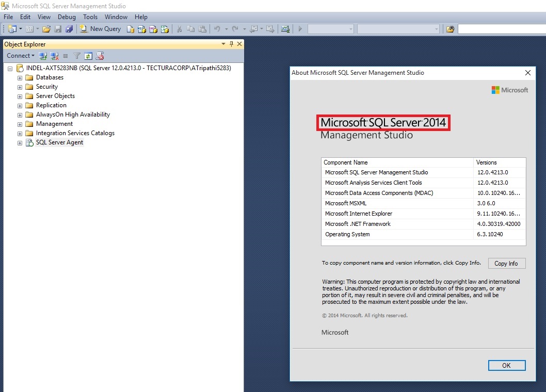Viewport: 546px width, 392px height.
Task: Expand the Databases node
Action: coord(19,77)
